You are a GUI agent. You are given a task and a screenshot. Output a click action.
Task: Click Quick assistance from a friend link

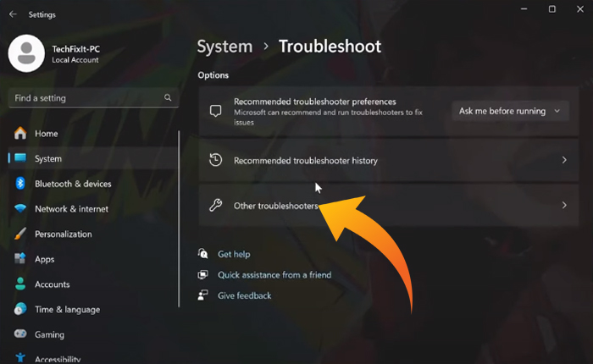coord(274,275)
